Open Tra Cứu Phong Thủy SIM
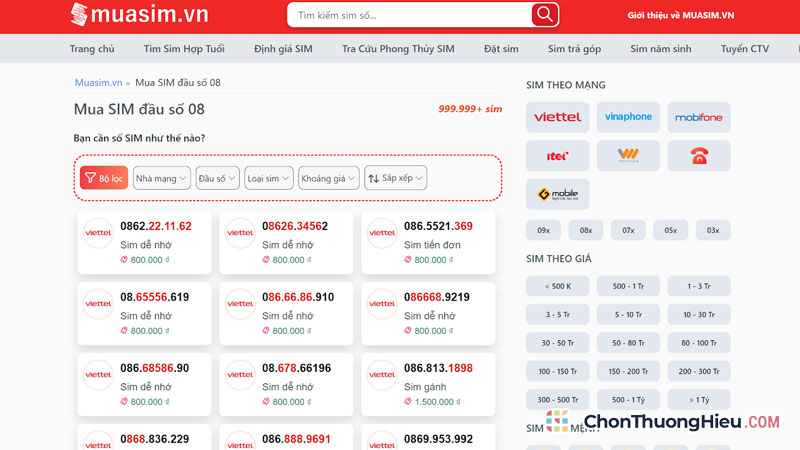Screen dimensions: 800x450 tap(398, 49)
